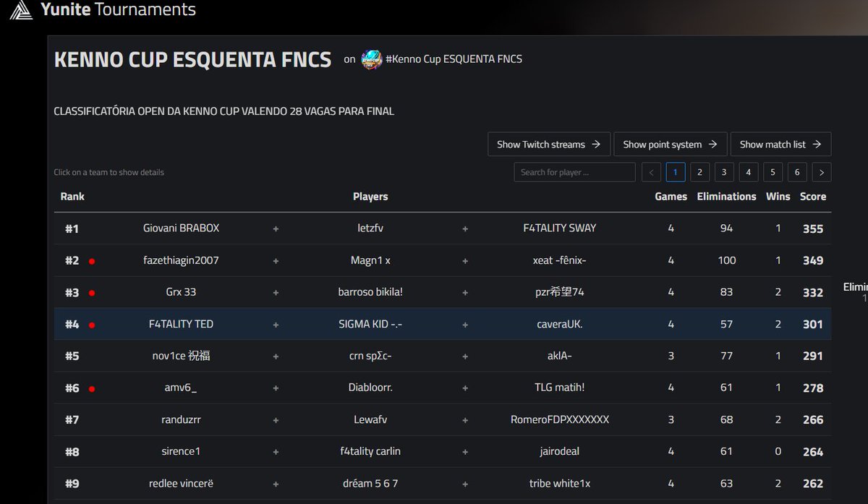Viewport: 868px width, 504px height.
Task: Select player Grx 33
Action: [181, 292]
